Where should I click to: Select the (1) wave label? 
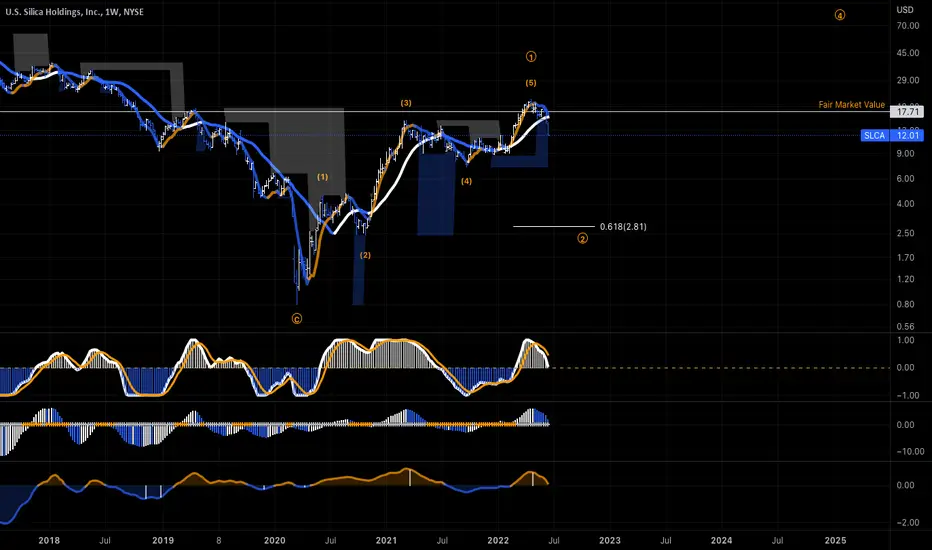[322, 177]
